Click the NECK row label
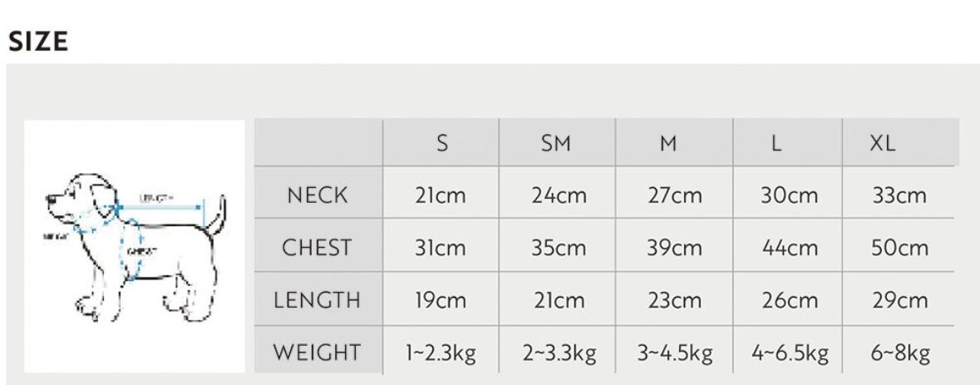 317,196
